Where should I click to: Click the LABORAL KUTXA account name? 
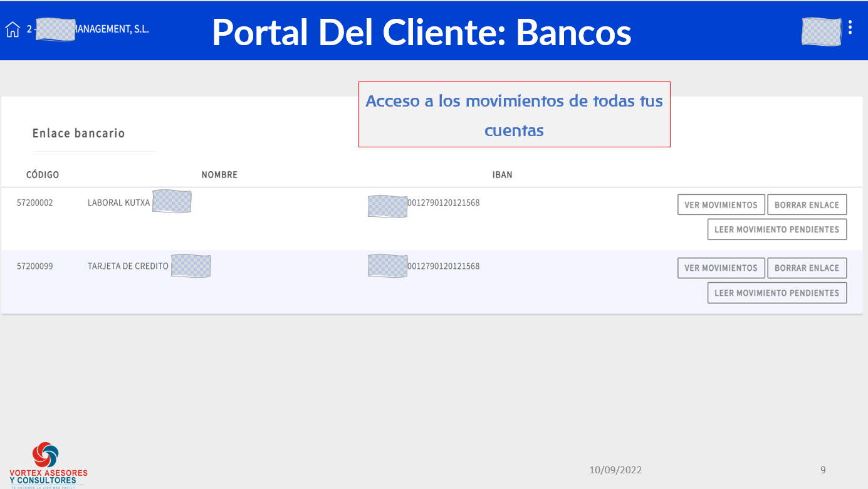119,203
